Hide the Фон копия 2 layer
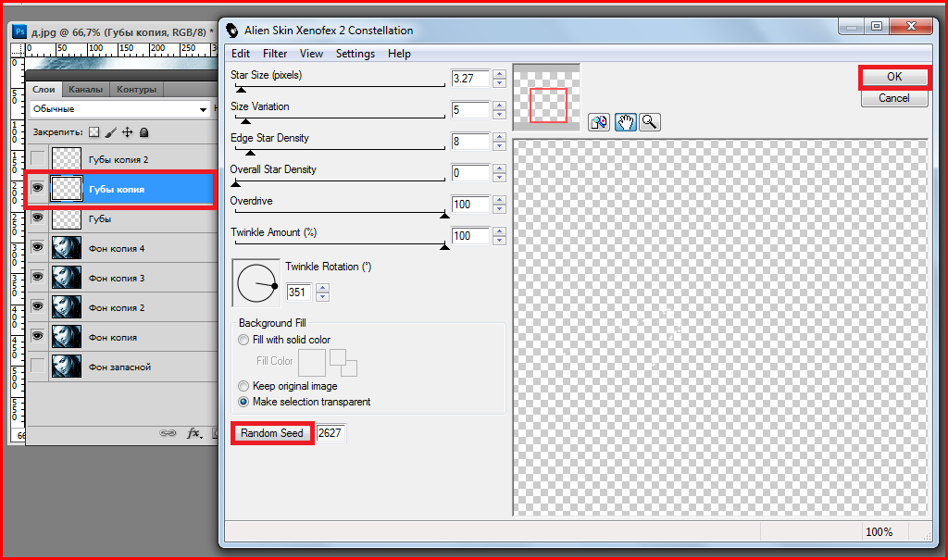Screen dimensions: 948x560 (37, 307)
